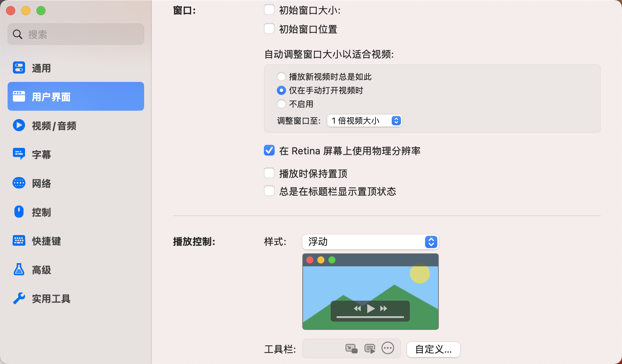This screenshot has width=622, height=364.
Task: Select the 不启用 radio option
Action: coord(281,104)
